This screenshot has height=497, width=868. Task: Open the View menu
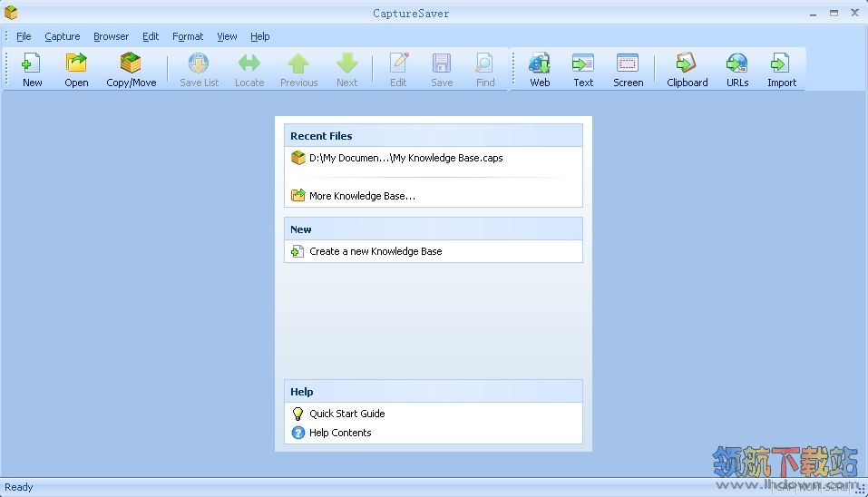tap(227, 36)
